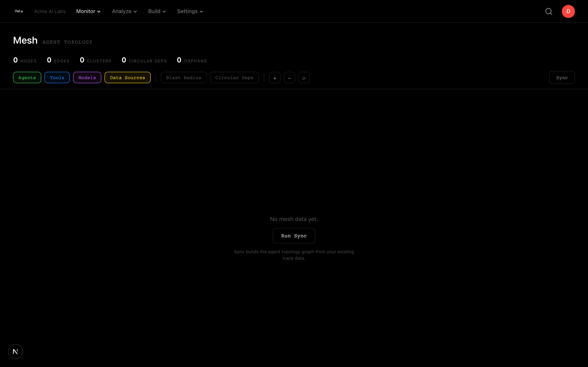Screen dimensions: 588x367
Task: Expand the Analyze dropdown menu
Action: tap(124, 11)
